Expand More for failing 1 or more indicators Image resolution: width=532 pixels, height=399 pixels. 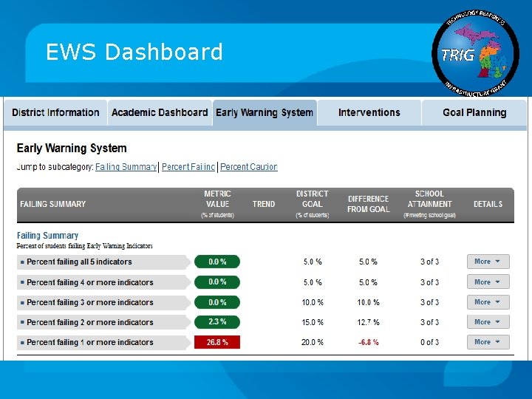point(488,342)
